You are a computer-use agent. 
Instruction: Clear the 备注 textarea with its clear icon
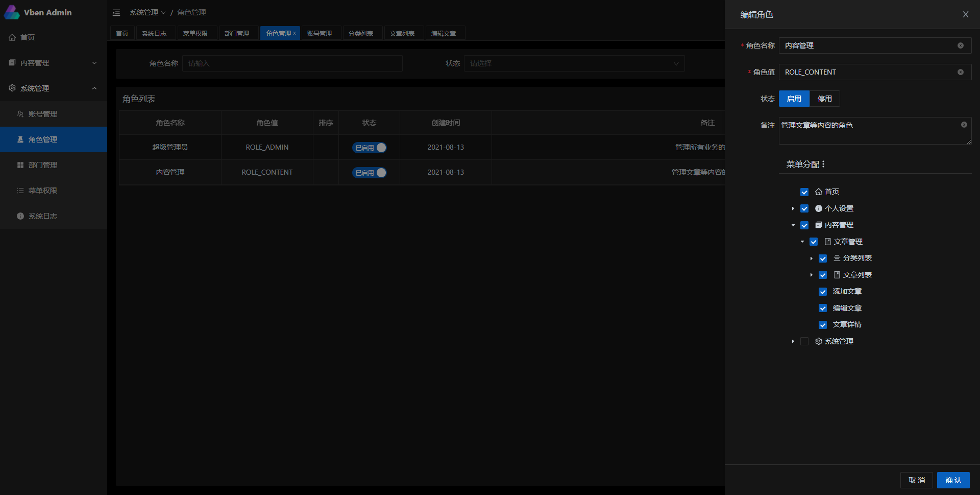964,125
